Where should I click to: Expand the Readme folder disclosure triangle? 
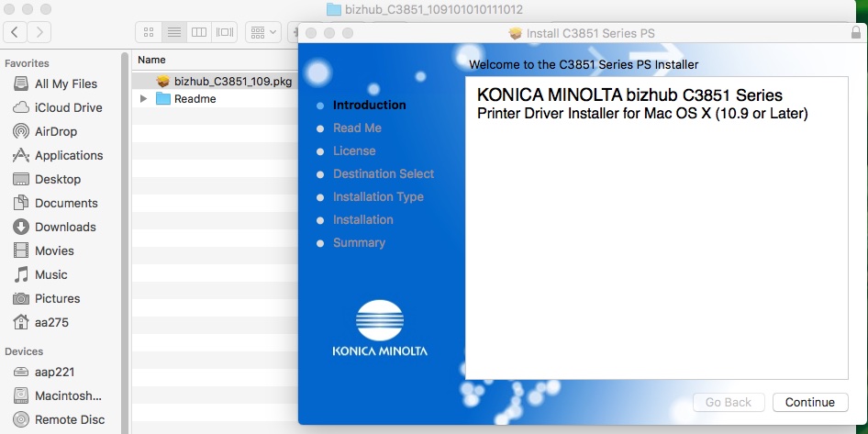click(143, 99)
